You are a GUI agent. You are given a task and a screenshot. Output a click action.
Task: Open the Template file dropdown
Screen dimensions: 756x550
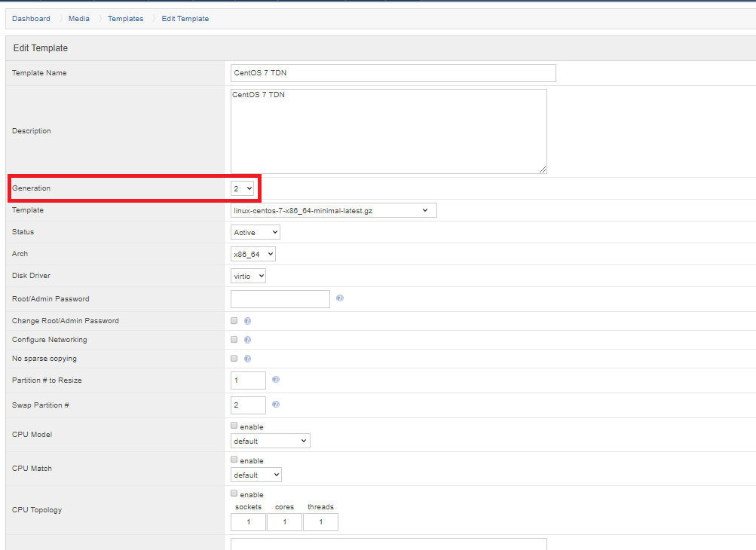tap(334, 211)
